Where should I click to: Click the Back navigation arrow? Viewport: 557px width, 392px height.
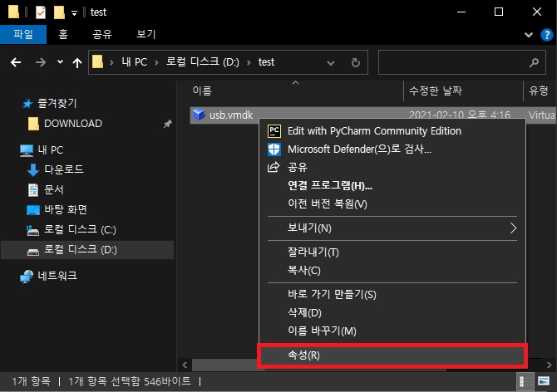16,63
